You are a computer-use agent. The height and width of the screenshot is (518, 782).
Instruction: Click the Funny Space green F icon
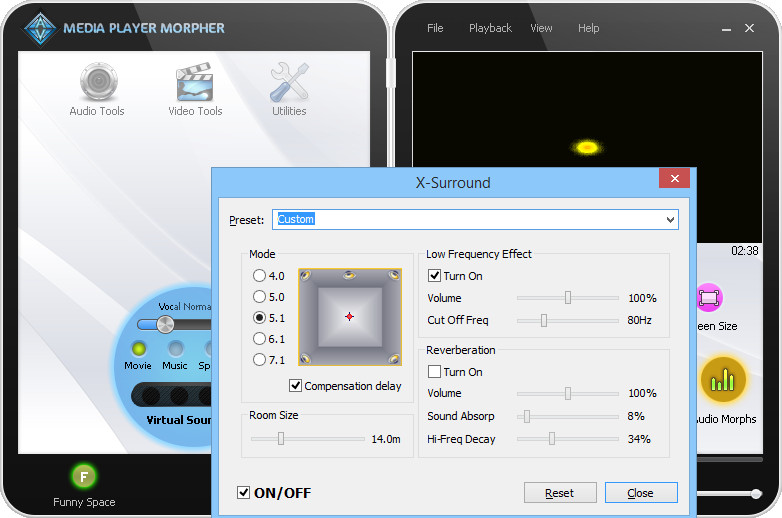tap(84, 476)
